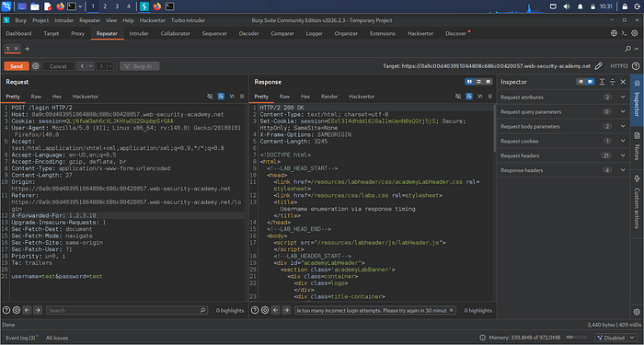This screenshot has height=345, width=644.
Task: Expand all Inspector sections icon
Action: (x=602, y=82)
